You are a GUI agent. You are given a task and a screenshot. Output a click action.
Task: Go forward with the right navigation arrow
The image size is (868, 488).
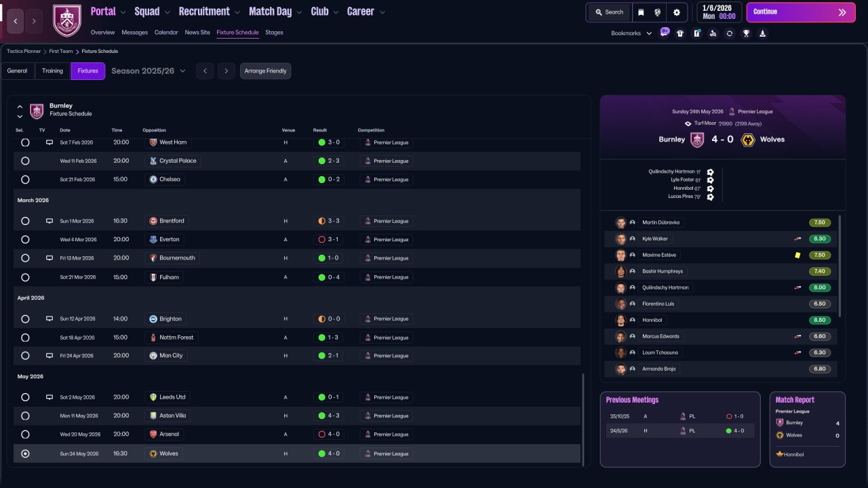35,21
